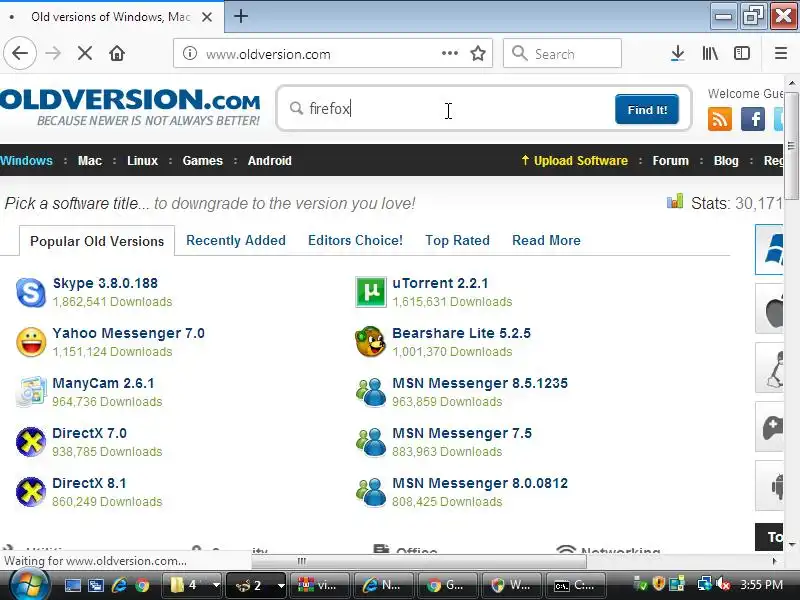This screenshot has width=800, height=600.
Task: Click the Bearshare bear icon
Action: coord(370,342)
